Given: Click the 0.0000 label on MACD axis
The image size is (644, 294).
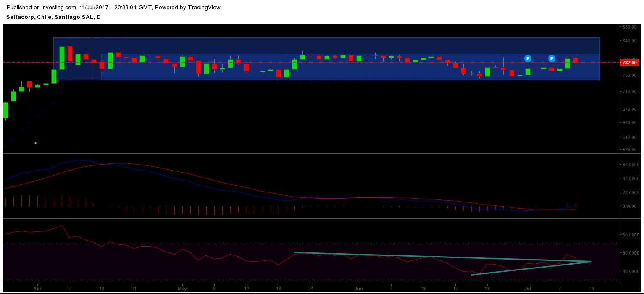Looking at the screenshot, I should (x=631, y=206).
